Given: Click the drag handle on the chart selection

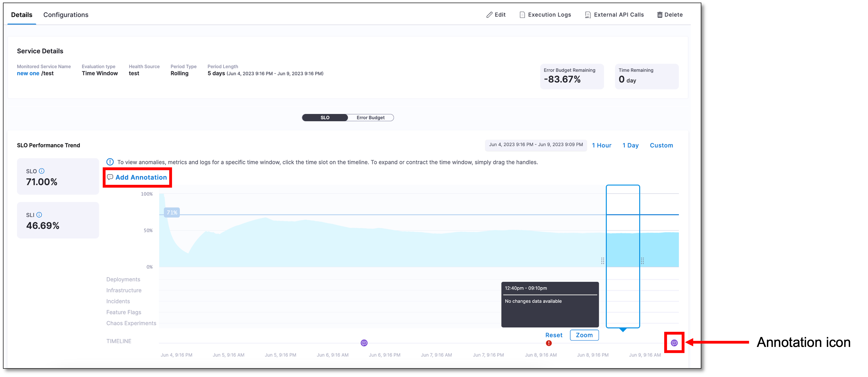Looking at the screenshot, I should pyautogui.click(x=603, y=260).
